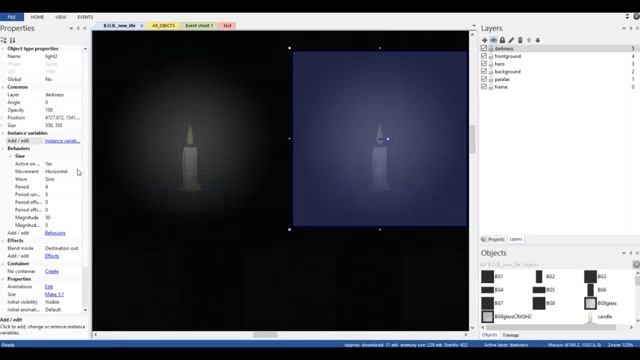Image resolution: width=640 pixels, height=360 pixels.
Task: Select the frontground layer row
Action: [x=559, y=56]
